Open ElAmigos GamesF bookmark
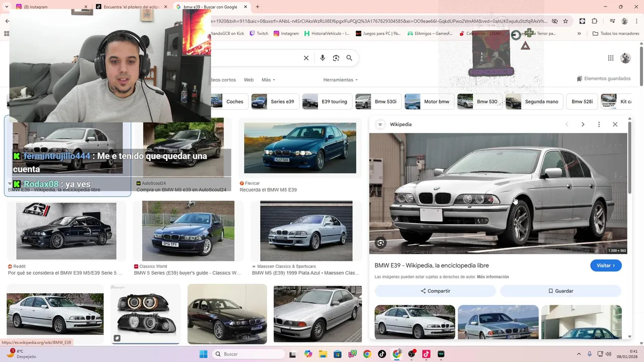Screen dimensions: 644x362 pyautogui.click(x=430, y=34)
